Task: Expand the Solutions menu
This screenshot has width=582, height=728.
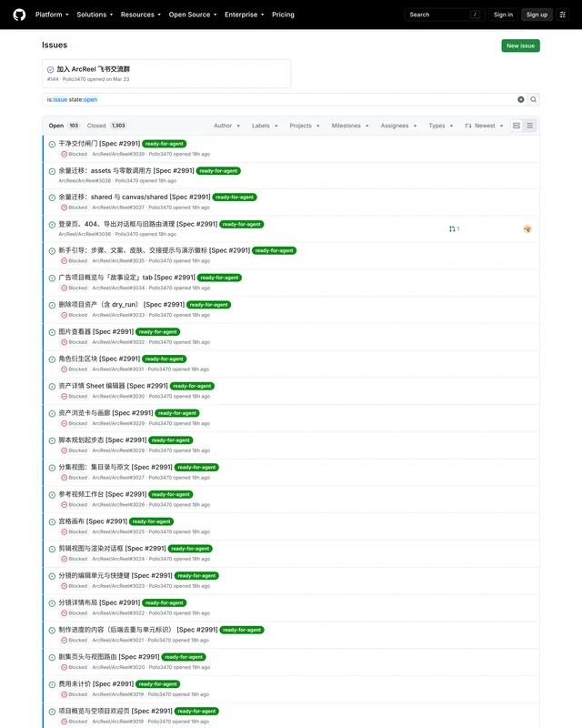Action: pos(95,15)
